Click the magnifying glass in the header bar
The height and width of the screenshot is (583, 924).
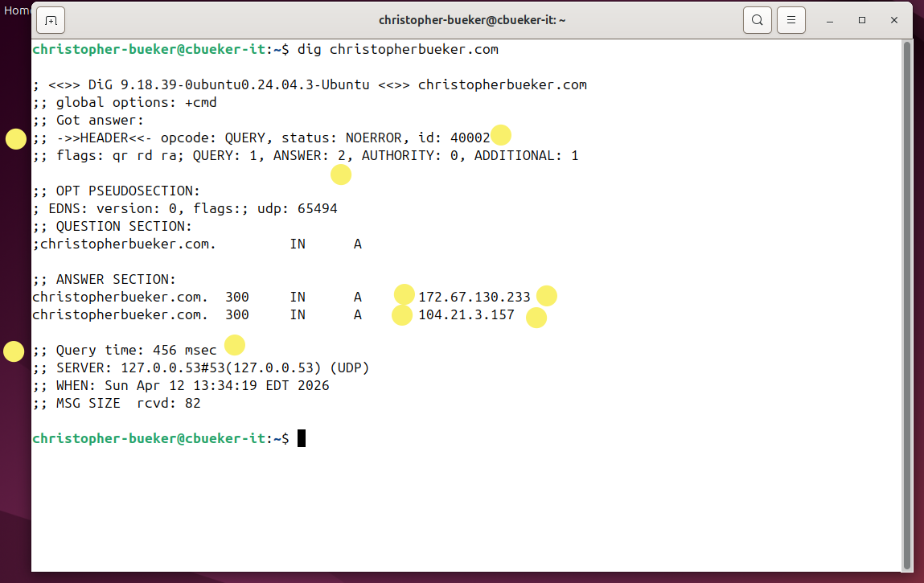pyautogui.click(x=757, y=20)
